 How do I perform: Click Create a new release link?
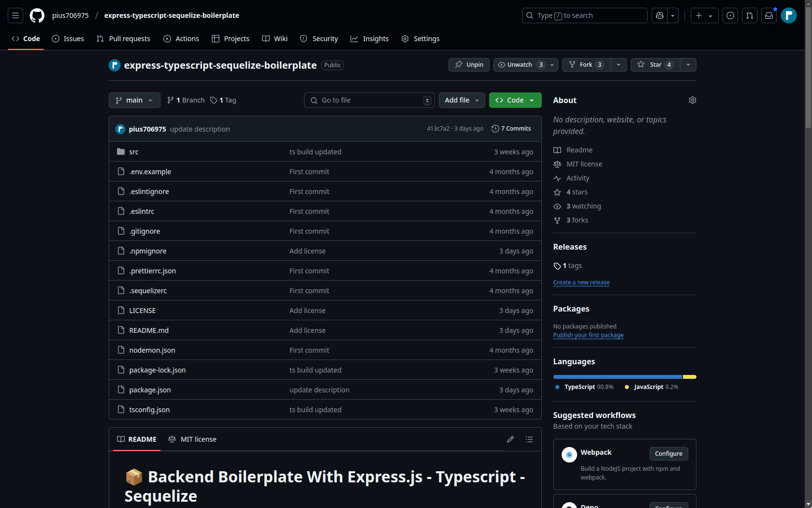[581, 283]
